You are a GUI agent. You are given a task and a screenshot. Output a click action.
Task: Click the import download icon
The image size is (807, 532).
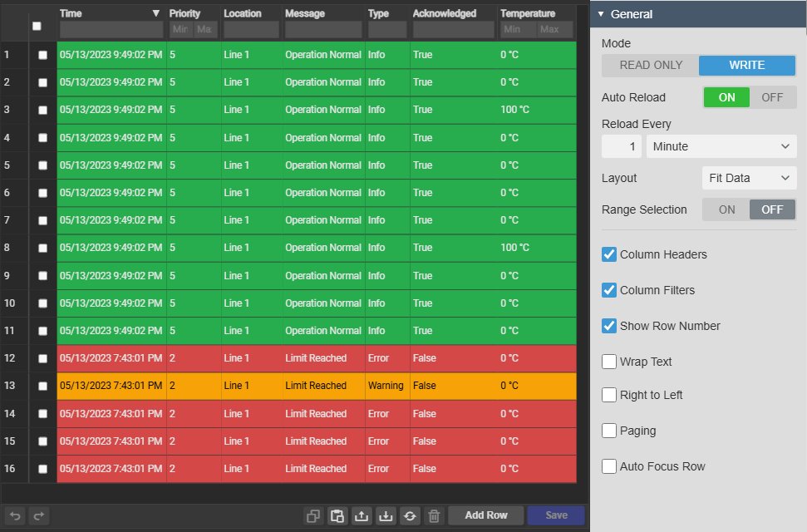click(386, 515)
